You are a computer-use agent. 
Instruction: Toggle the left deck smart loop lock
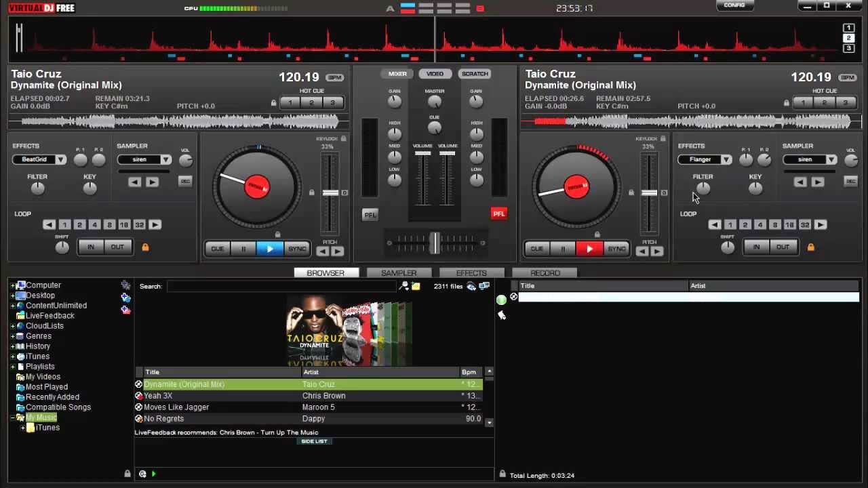click(x=145, y=247)
